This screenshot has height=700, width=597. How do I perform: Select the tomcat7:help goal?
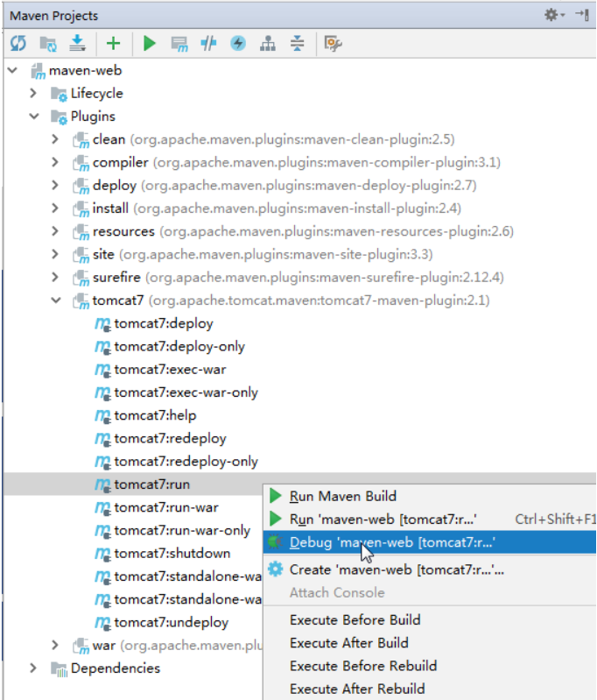155,415
